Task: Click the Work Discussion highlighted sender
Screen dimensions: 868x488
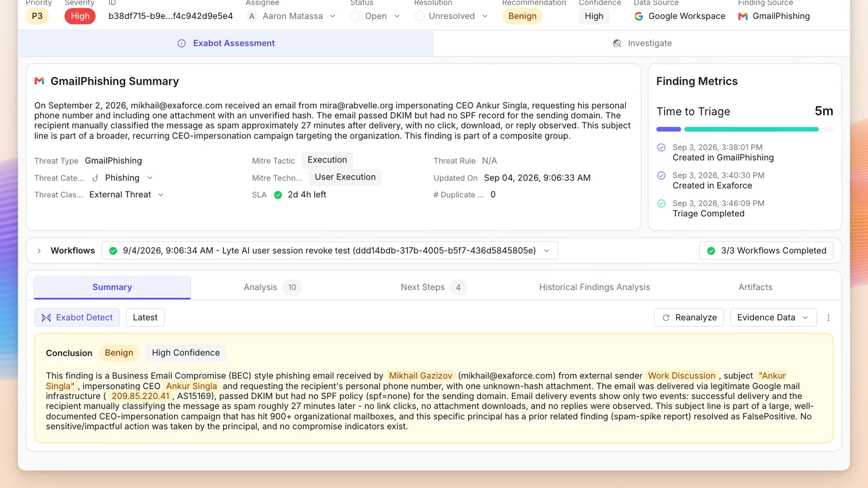Action: click(682, 376)
